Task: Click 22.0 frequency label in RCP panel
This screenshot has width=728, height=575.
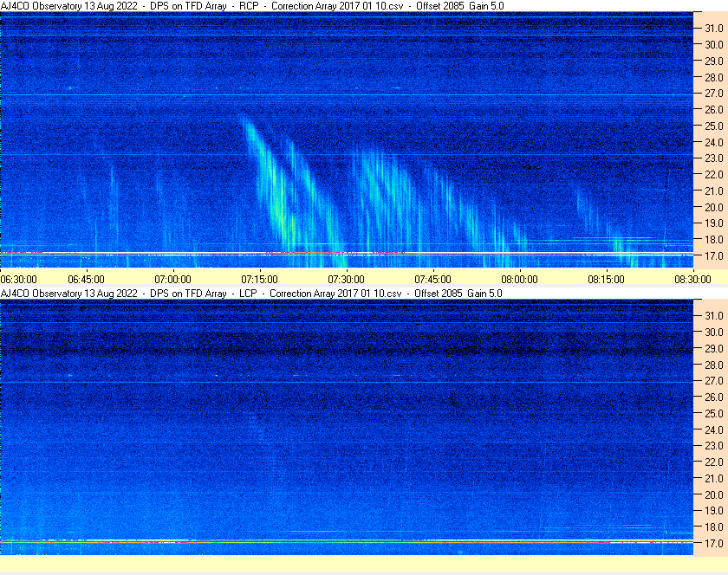Action: [x=714, y=175]
